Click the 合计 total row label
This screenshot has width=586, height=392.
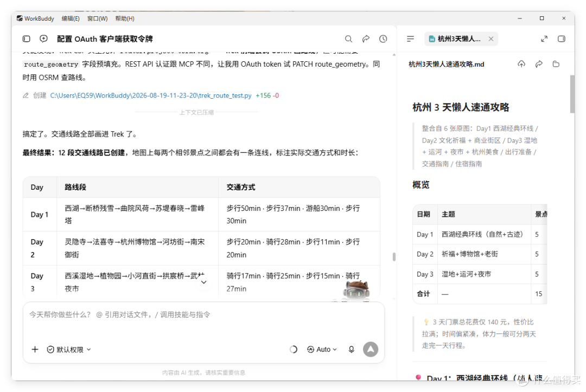coord(423,294)
